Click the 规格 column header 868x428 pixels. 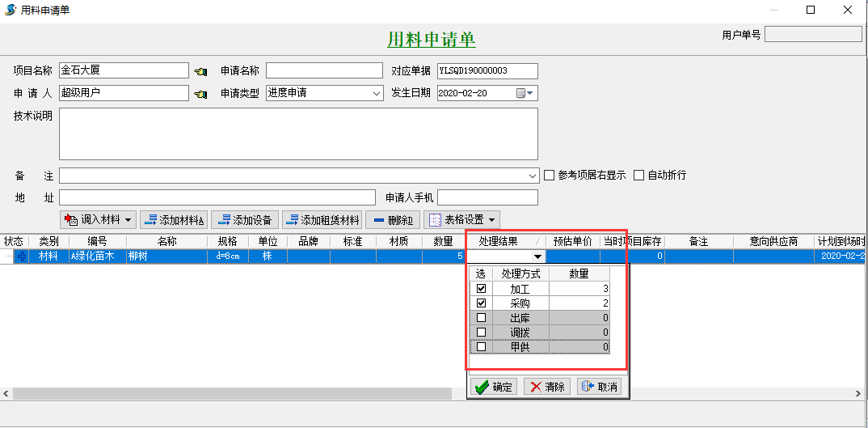228,242
